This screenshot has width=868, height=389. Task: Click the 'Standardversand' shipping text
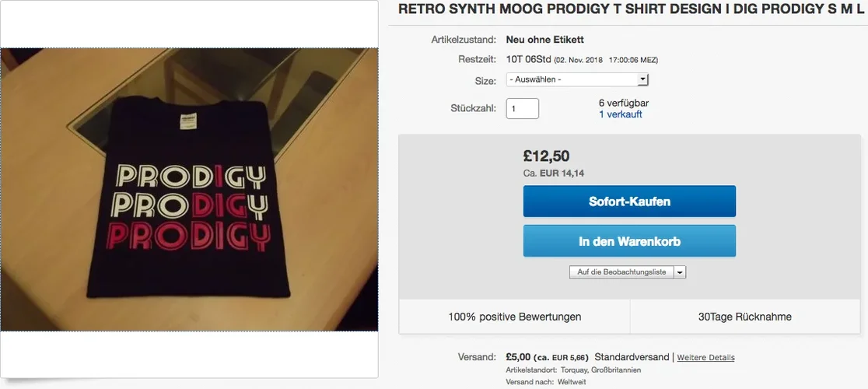coord(632,357)
